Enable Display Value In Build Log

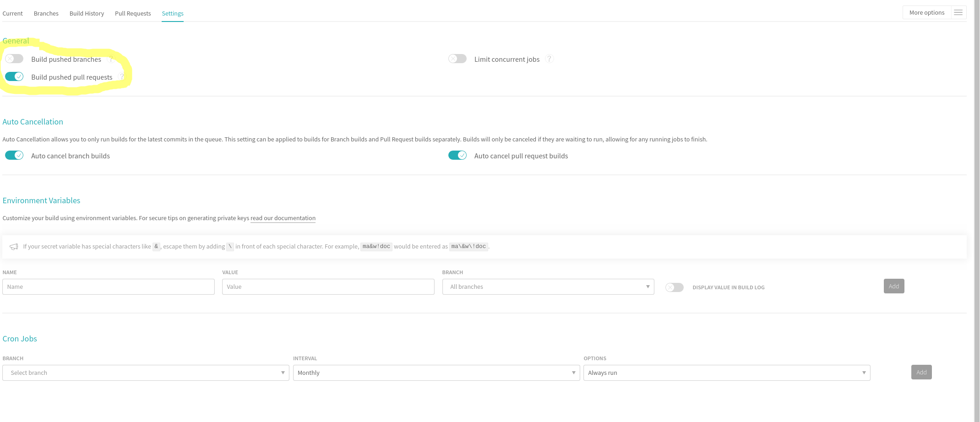(x=674, y=287)
